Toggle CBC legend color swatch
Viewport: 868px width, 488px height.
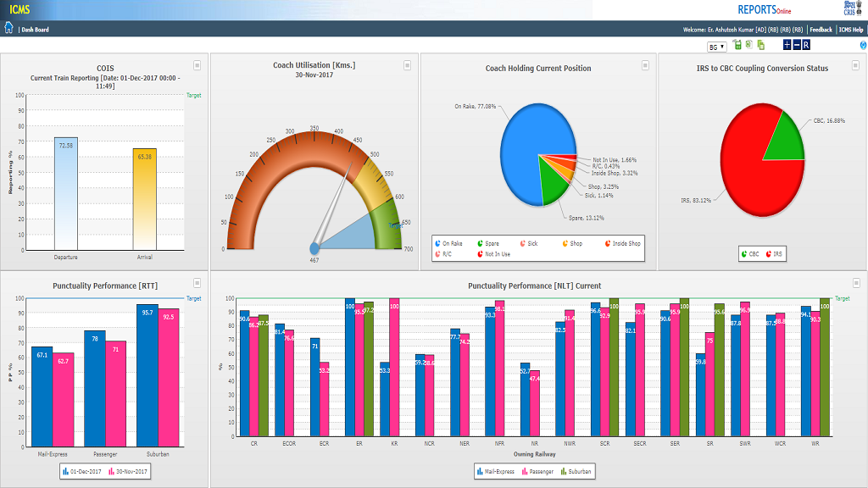[x=744, y=254]
